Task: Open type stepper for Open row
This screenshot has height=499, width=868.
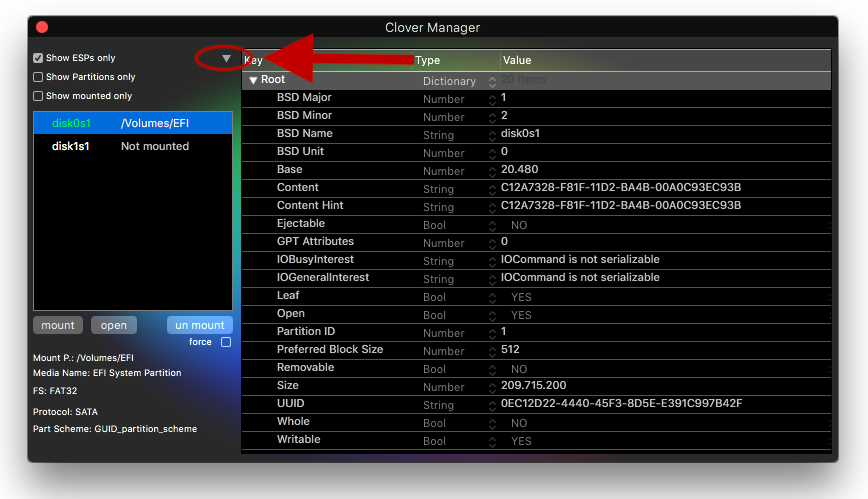Action: [x=492, y=316]
